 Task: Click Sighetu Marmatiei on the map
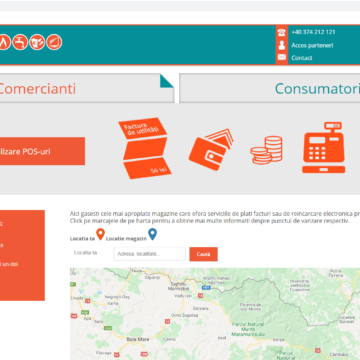click(x=180, y=286)
